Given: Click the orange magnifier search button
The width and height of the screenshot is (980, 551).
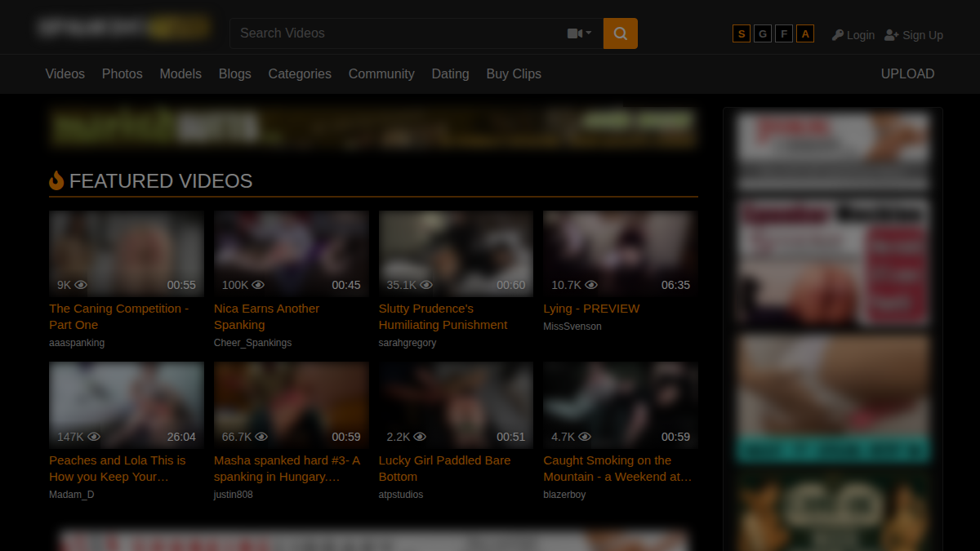Looking at the screenshot, I should pyautogui.click(x=621, y=33).
